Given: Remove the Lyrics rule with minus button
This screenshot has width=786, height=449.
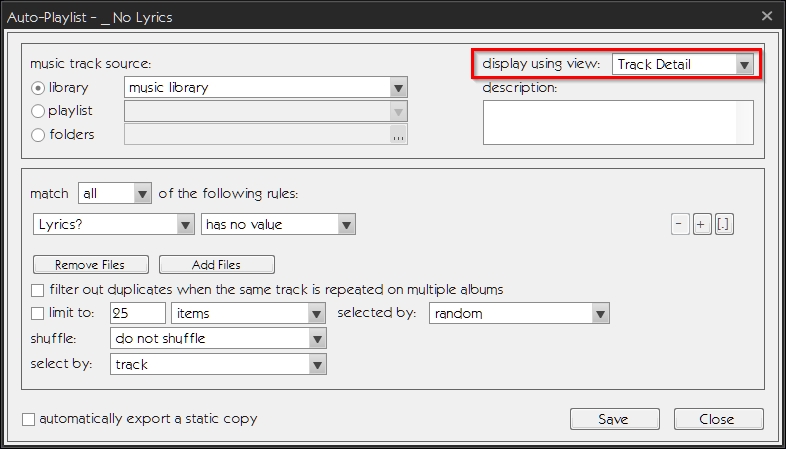Looking at the screenshot, I should pos(680,225).
